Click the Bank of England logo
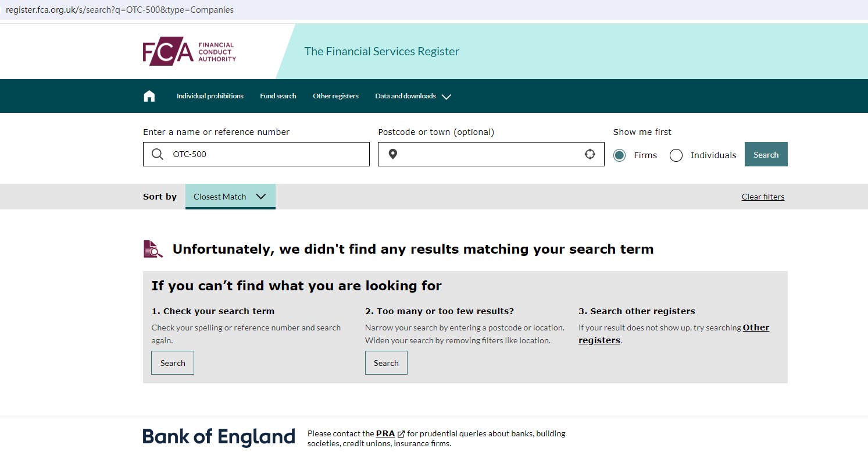 click(219, 437)
